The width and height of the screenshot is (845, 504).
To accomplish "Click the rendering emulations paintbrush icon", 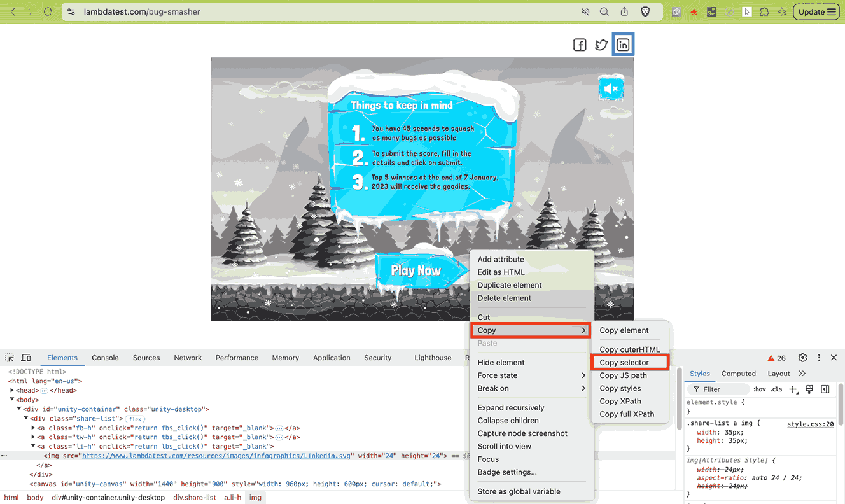I will click(x=809, y=389).
